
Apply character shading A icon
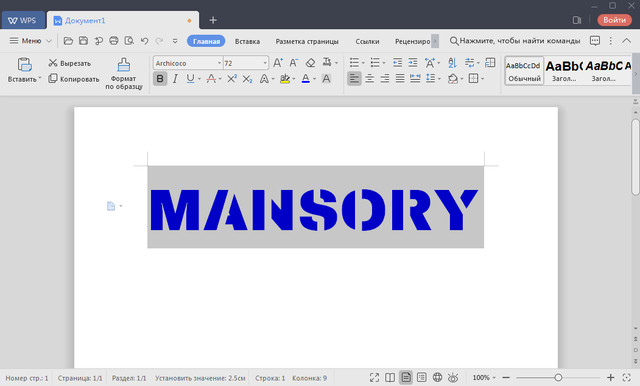point(326,78)
